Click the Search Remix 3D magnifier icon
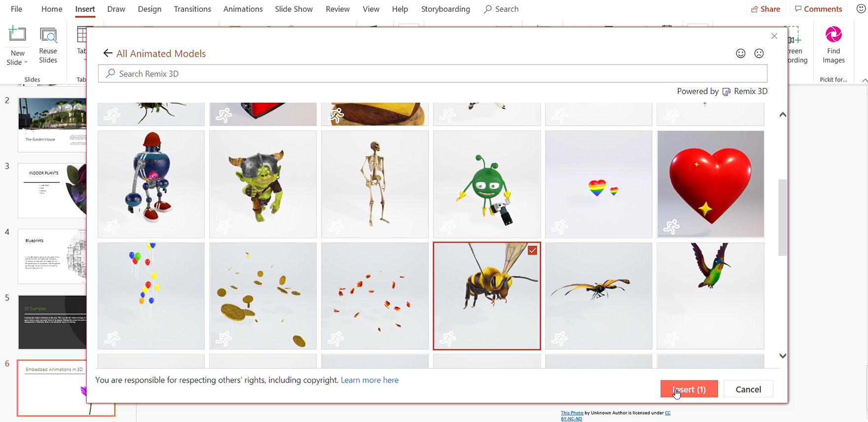 (x=110, y=73)
